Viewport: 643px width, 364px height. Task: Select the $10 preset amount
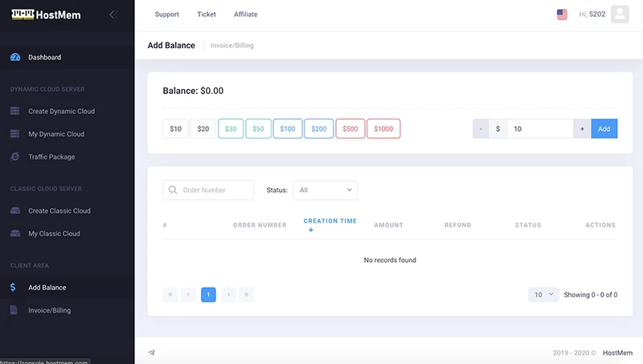pyautogui.click(x=175, y=129)
